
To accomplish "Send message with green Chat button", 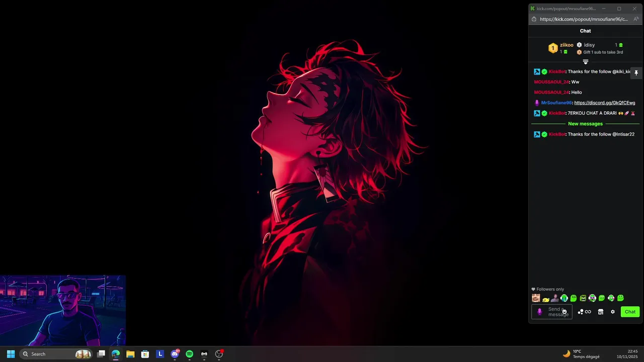I will click(x=630, y=312).
